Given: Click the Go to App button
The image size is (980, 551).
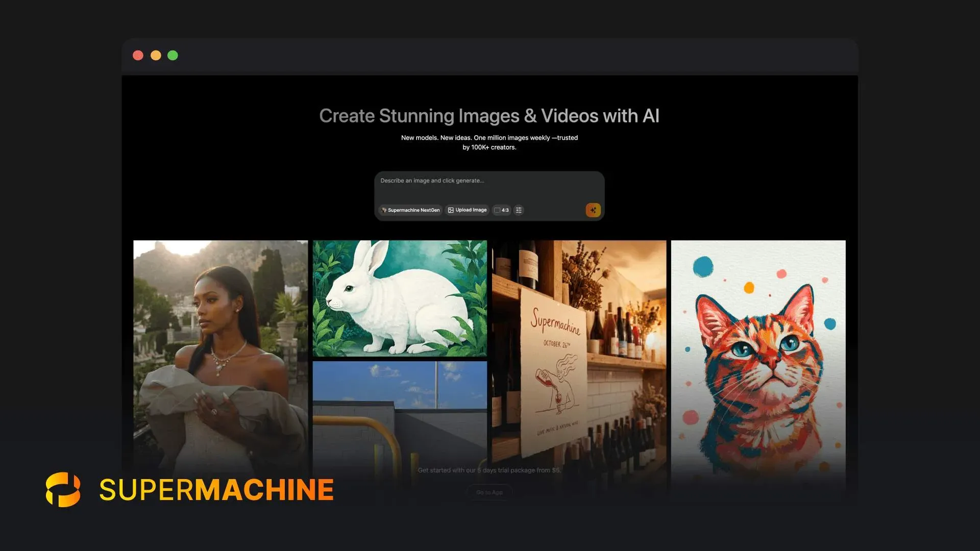Looking at the screenshot, I should [489, 492].
